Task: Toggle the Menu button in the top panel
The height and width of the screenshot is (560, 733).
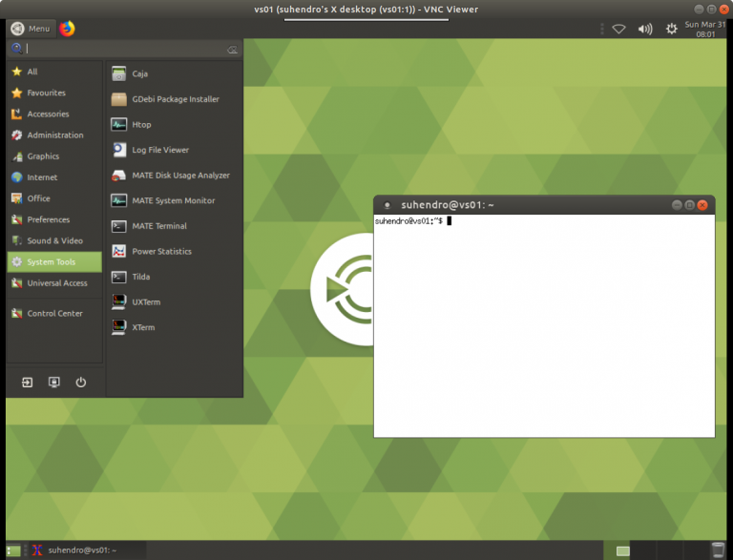Action: (31, 29)
